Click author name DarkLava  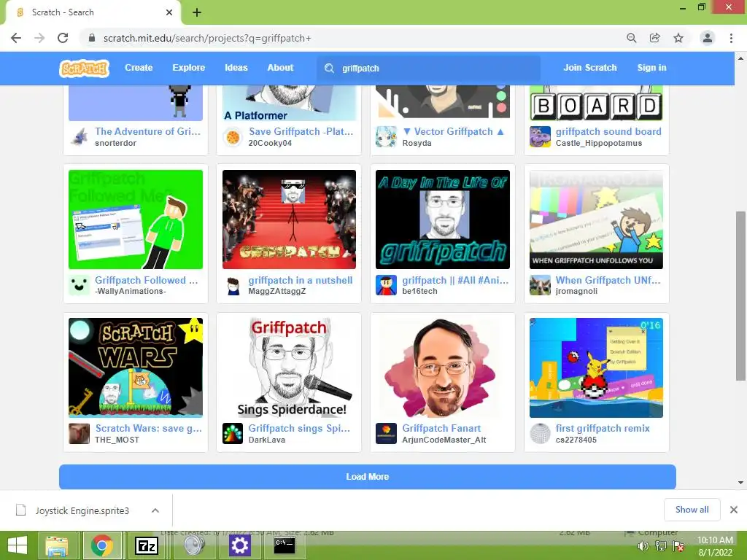tap(267, 440)
